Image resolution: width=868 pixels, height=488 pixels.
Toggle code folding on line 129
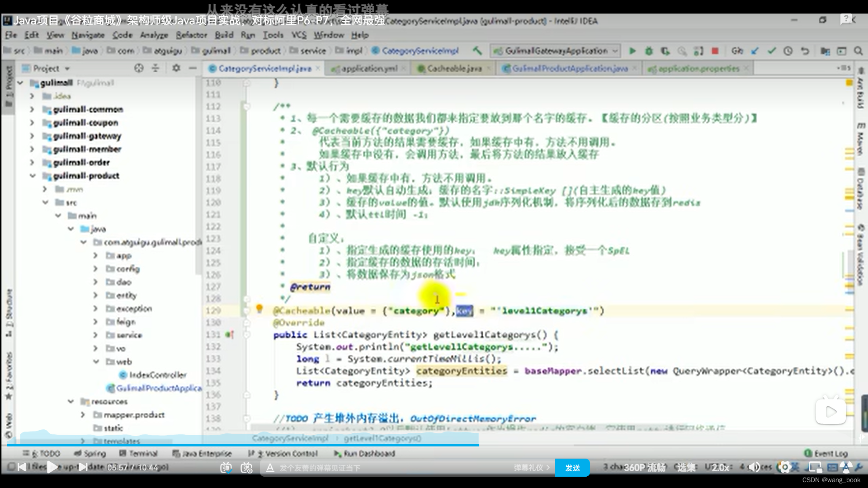click(247, 311)
